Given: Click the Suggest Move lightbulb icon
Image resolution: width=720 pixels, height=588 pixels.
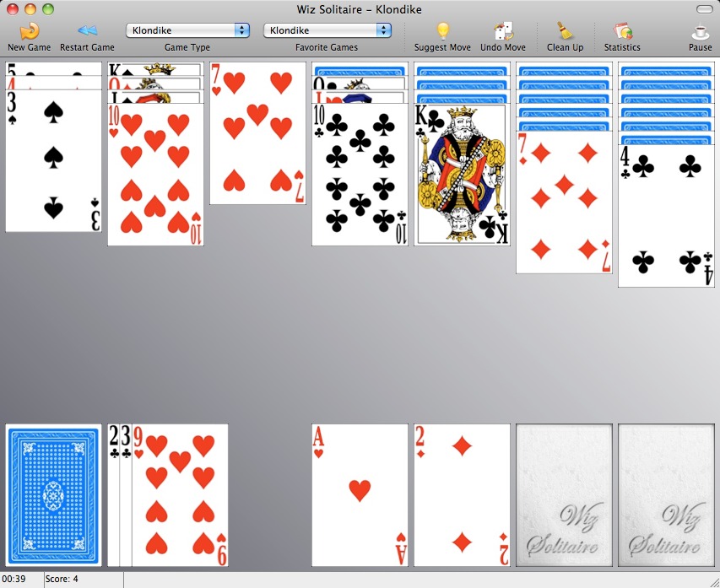Looking at the screenshot, I should 442,32.
